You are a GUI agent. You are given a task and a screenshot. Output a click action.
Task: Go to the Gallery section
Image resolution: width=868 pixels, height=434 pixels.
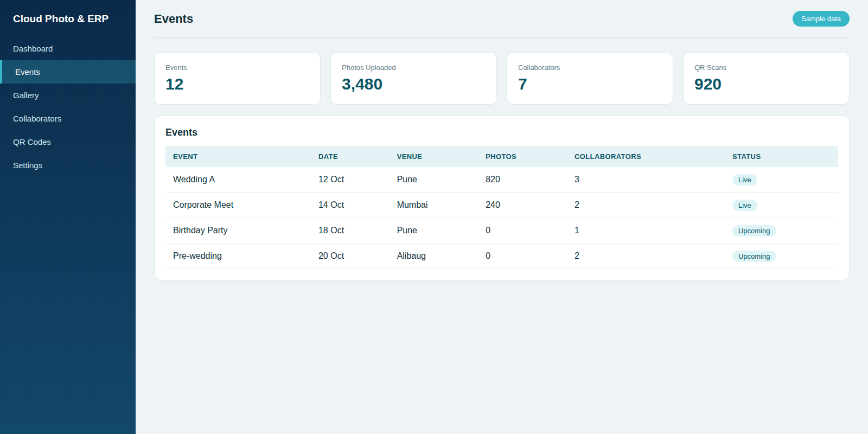(x=68, y=95)
